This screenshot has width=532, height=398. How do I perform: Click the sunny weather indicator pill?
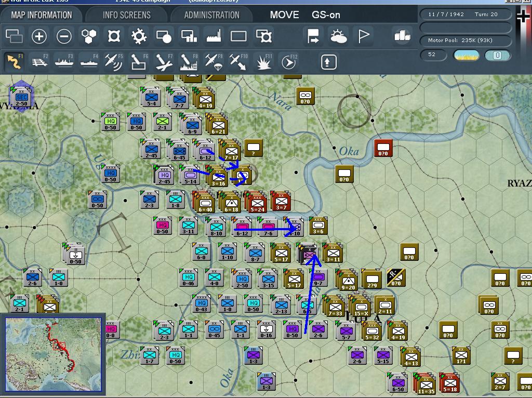(x=466, y=55)
